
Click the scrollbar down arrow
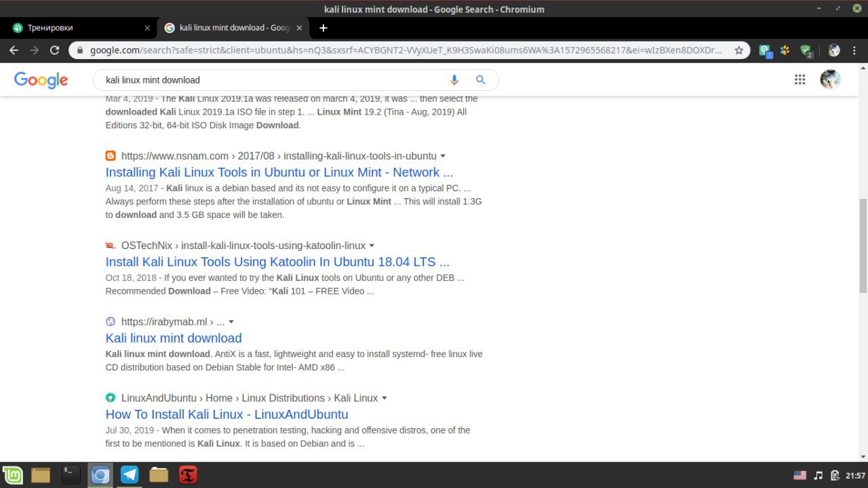863,457
